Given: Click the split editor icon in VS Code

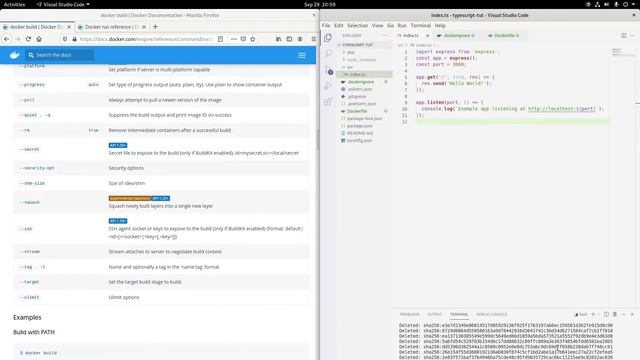Looking at the screenshot, I should point(624,36).
